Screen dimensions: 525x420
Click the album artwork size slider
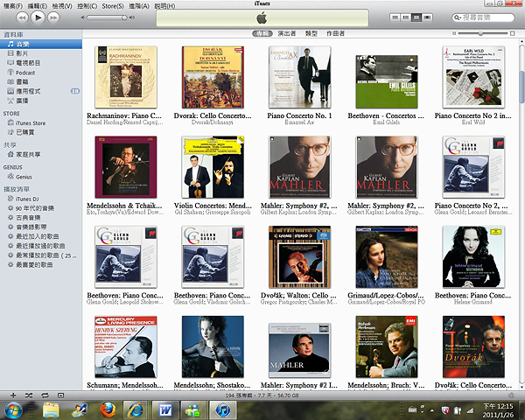click(x=483, y=33)
